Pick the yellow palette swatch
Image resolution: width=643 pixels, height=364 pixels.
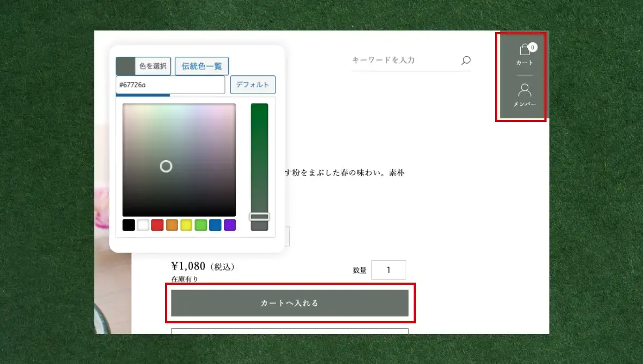point(186,225)
